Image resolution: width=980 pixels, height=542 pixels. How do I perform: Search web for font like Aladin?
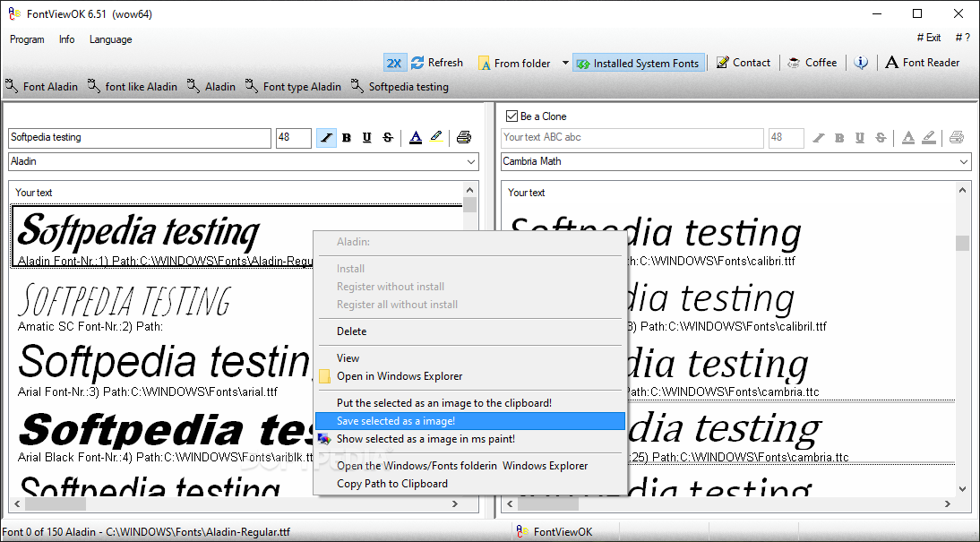[x=132, y=86]
